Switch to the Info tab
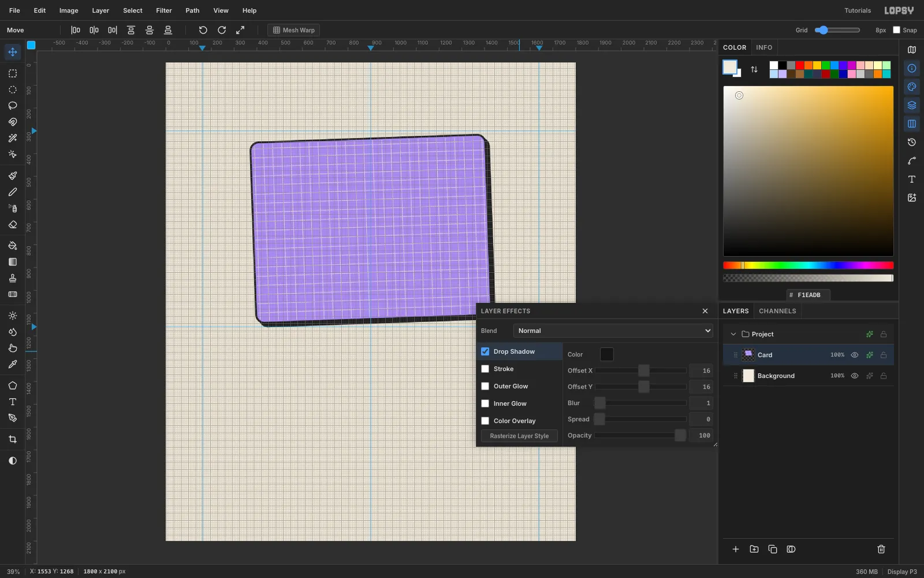The height and width of the screenshot is (578, 924). pos(764,47)
